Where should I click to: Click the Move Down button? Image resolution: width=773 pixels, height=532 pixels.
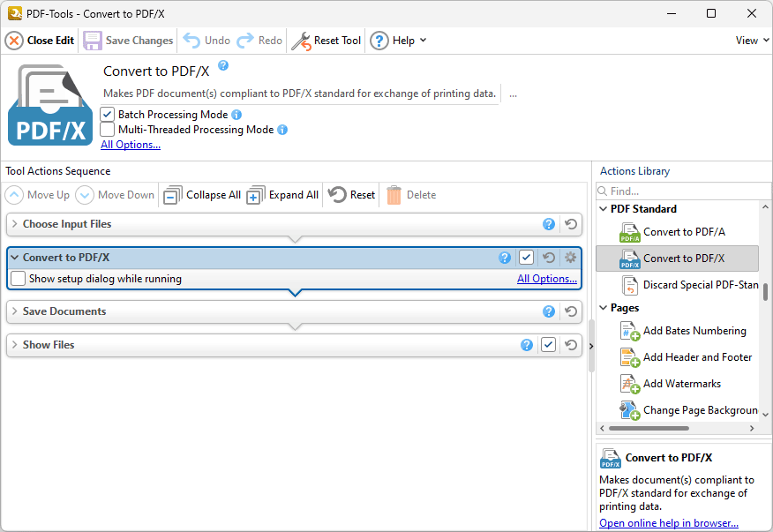click(115, 195)
